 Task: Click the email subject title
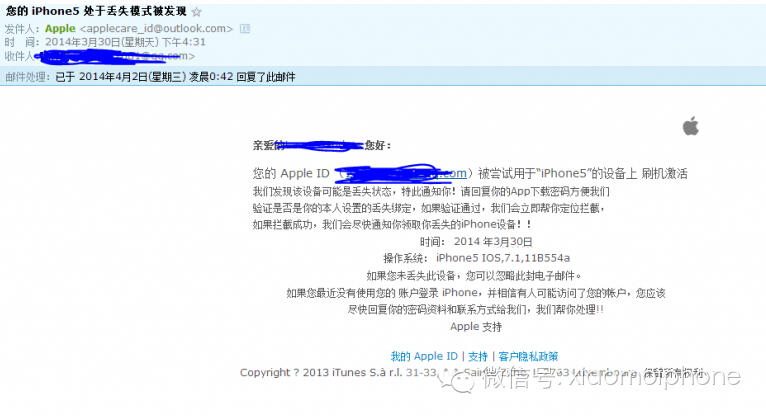[x=96, y=11]
